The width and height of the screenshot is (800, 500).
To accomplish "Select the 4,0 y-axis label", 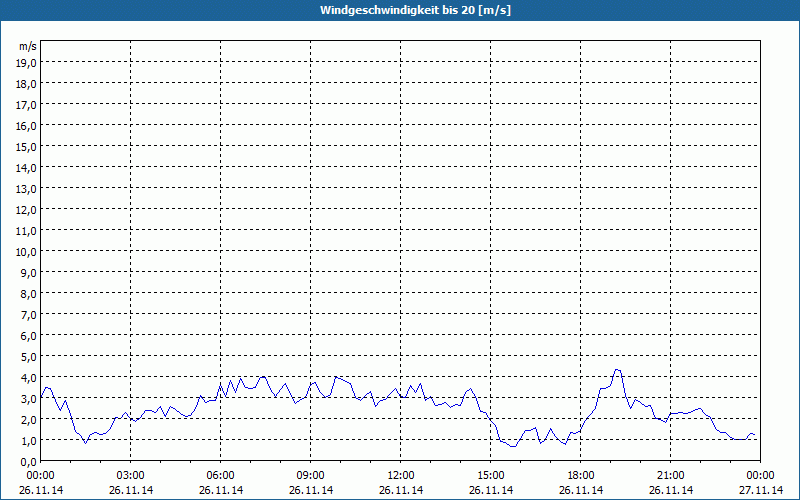I will point(28,378).
